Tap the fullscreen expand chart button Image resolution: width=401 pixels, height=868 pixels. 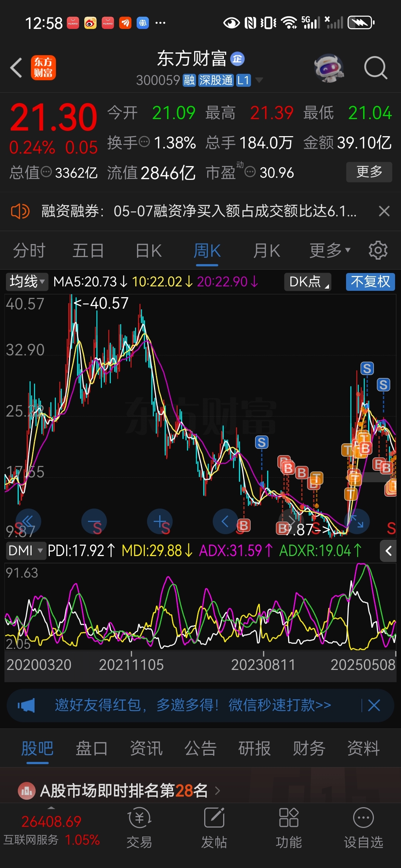coord(357,521)
